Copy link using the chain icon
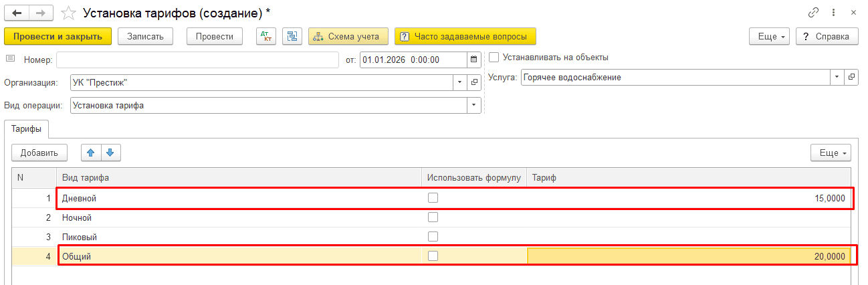This screenshot has height=285, width=868. (813, 13)
